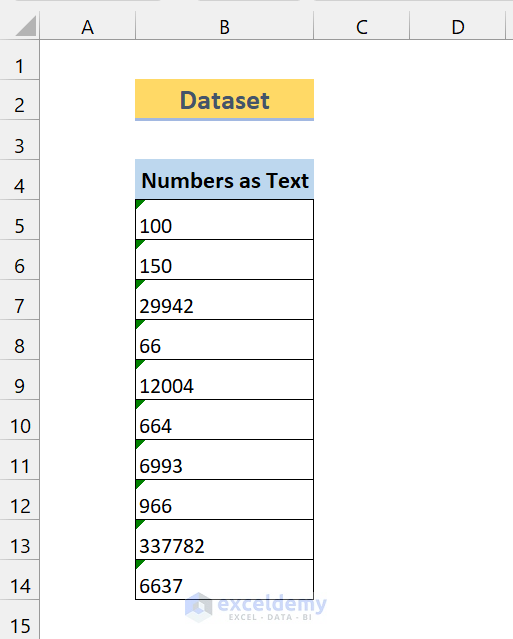Screen dimensions: 513x639
Task: Click the Numbers as Text header cell
Action: coord(225,179)
